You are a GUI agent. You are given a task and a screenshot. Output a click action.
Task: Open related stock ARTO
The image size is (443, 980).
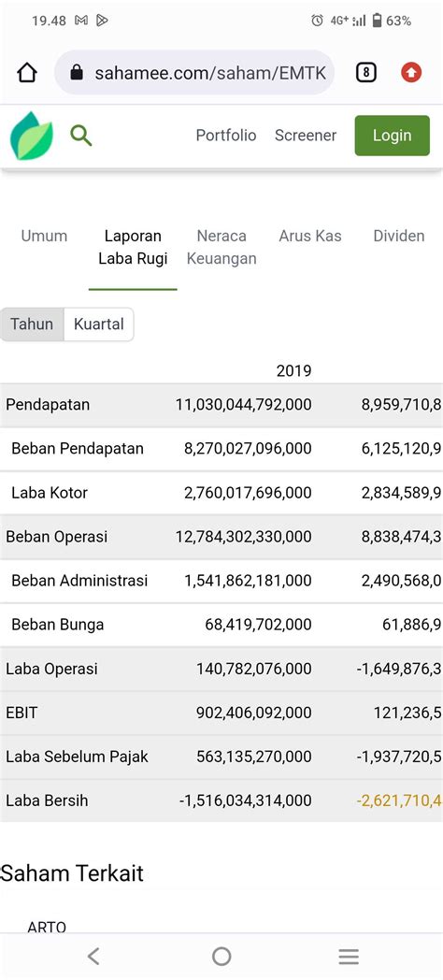(47, 927)
